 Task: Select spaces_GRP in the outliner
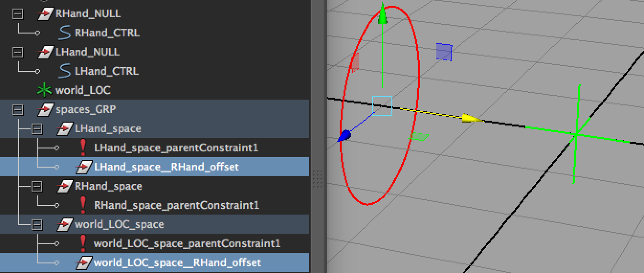[x=86, y=110]
